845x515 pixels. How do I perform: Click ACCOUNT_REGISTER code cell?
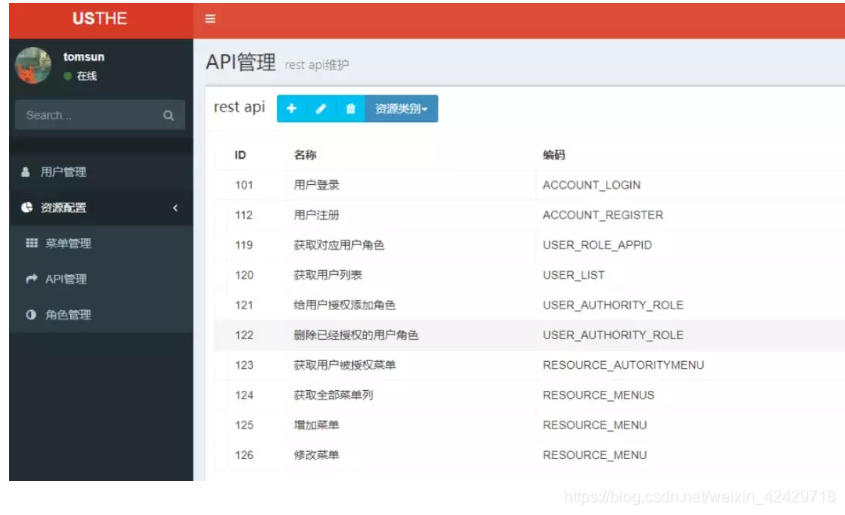tap(603, 215)
